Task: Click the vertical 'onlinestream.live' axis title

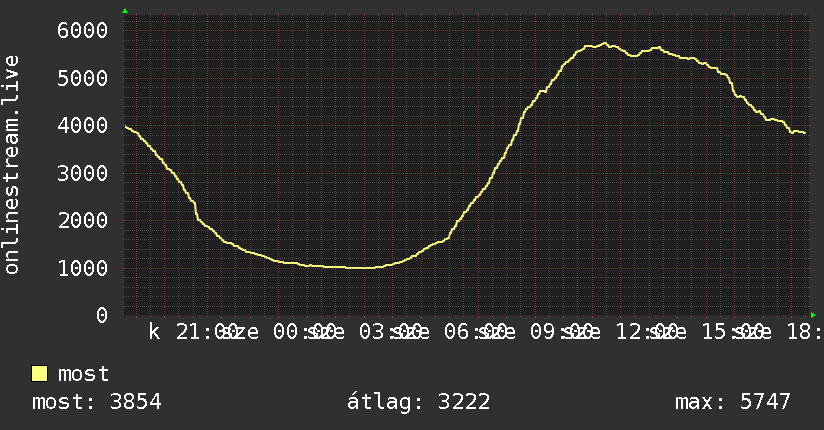Action: point(12,165)
